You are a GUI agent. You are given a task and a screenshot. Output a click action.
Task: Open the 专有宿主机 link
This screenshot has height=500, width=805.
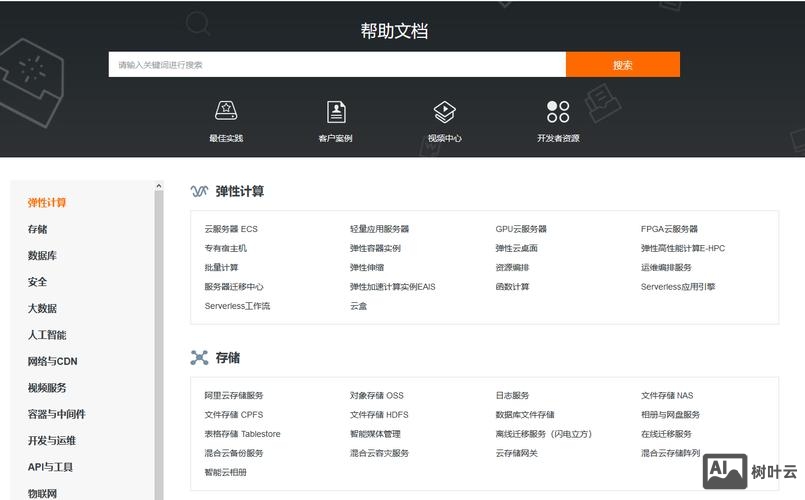[225, 248]
